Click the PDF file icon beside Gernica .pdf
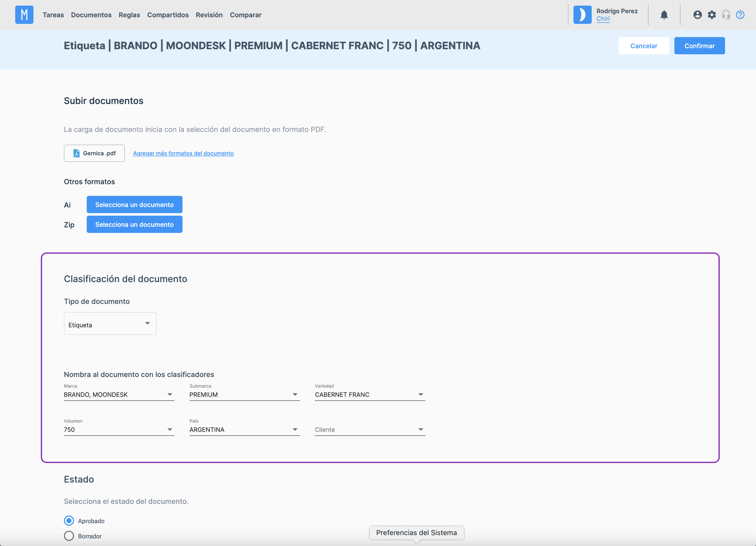The image size is (756, 546). click(76, 153)
